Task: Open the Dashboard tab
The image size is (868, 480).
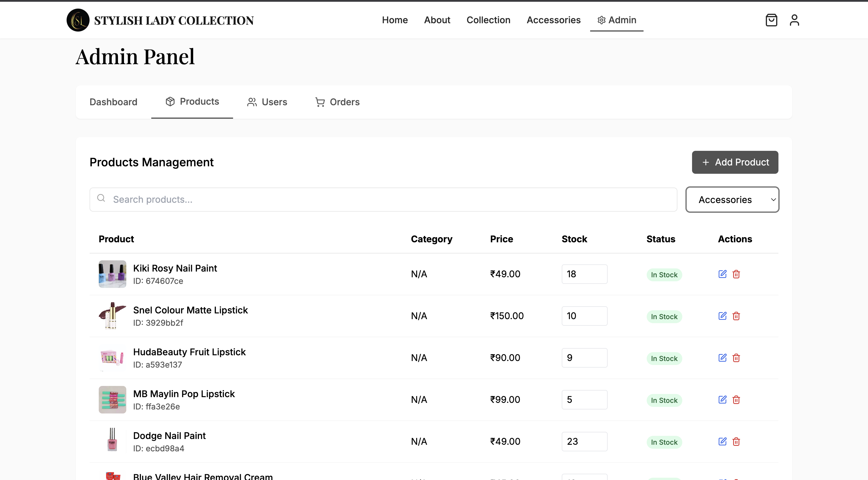Action: 113,102
